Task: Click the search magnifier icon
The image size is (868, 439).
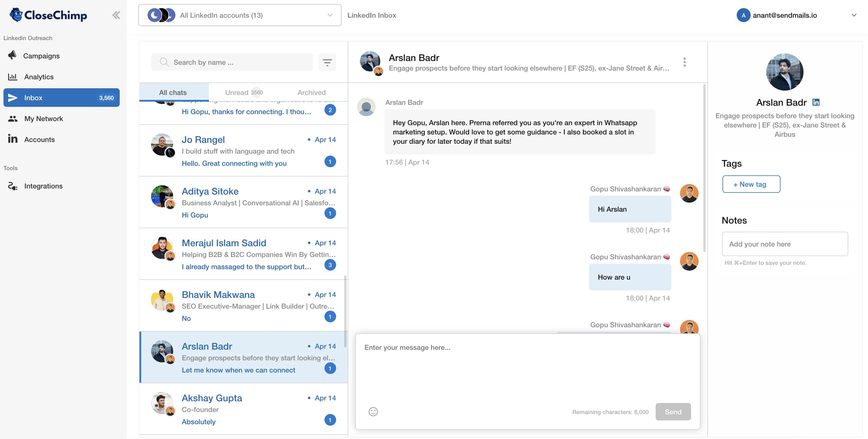Action: pos(164,62)
